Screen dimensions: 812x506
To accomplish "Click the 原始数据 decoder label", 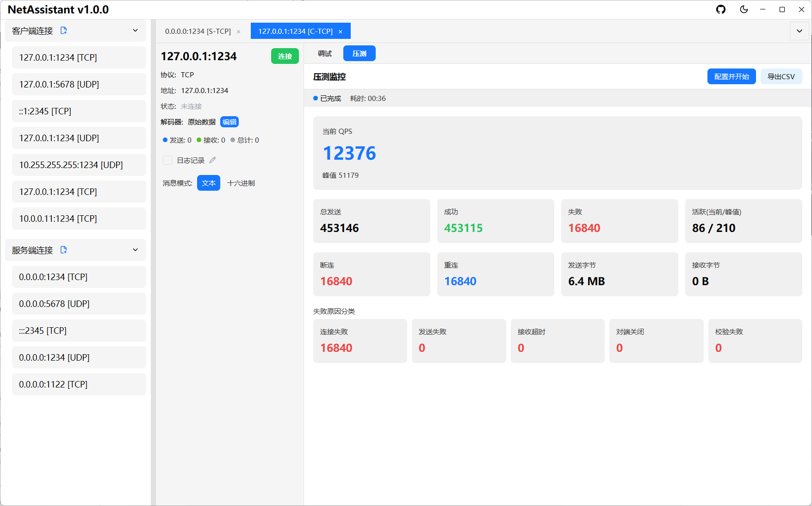I will tap(202, 122).
